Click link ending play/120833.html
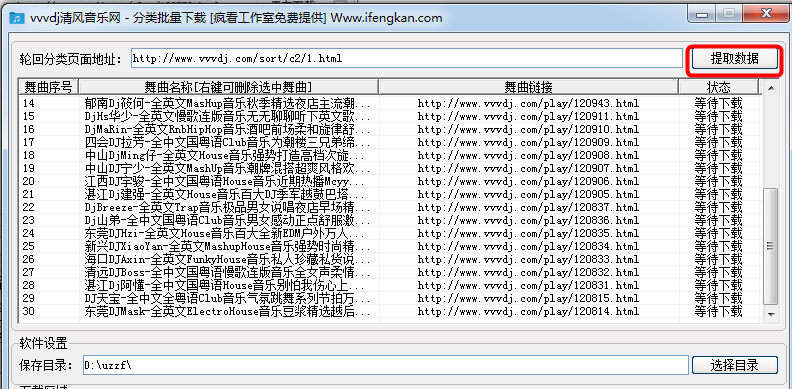 click(528, 260)
